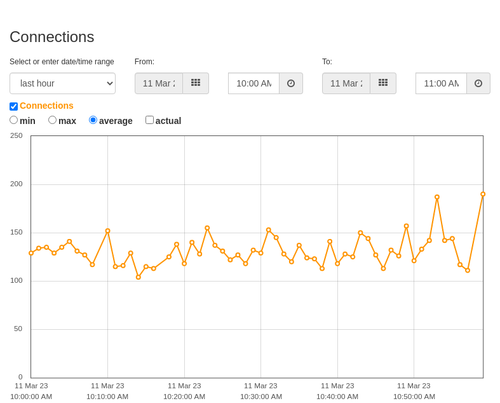
Task: Open the To date calendar picker icon
Action: (x=383, y=83)
